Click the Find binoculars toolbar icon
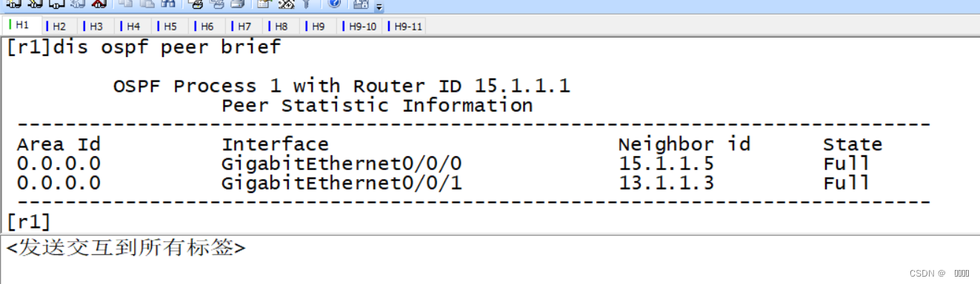The height and width of the screenshot is (284, 980). point(167,4)
